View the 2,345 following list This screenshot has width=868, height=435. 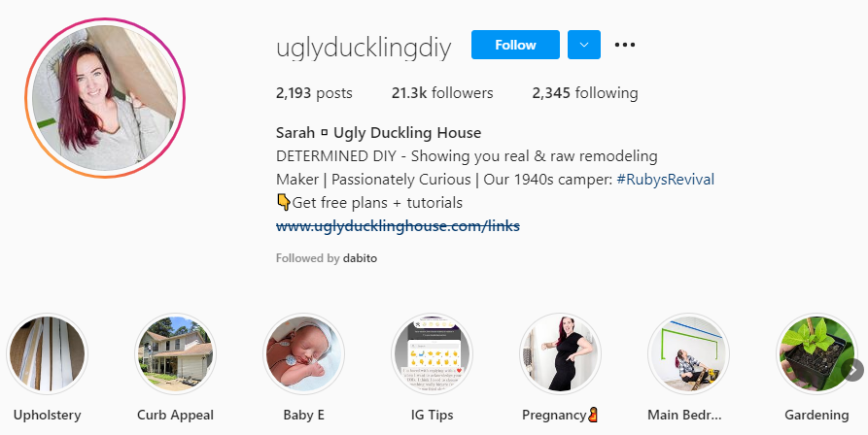(584, 93)
